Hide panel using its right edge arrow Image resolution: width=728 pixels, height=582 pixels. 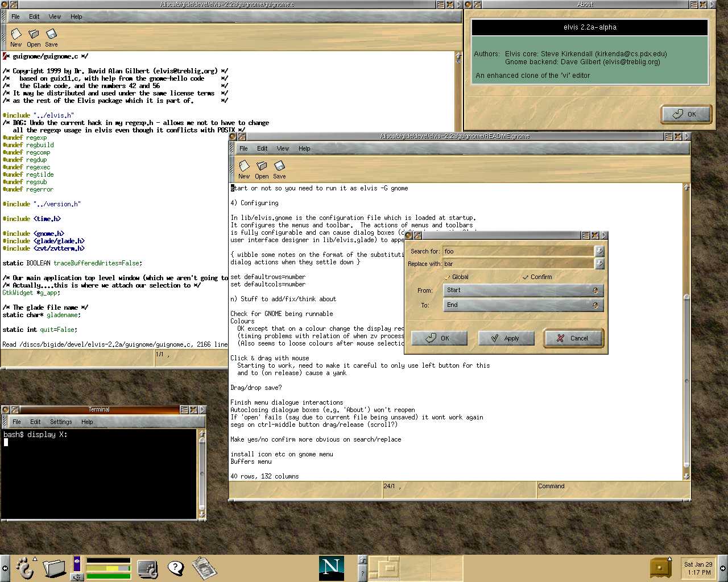click(x=723, y=568)
